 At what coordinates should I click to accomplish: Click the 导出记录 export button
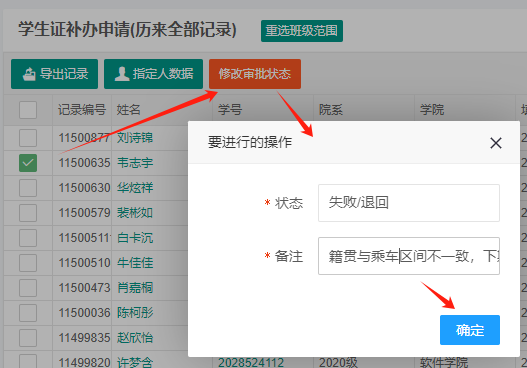(54, 74)
